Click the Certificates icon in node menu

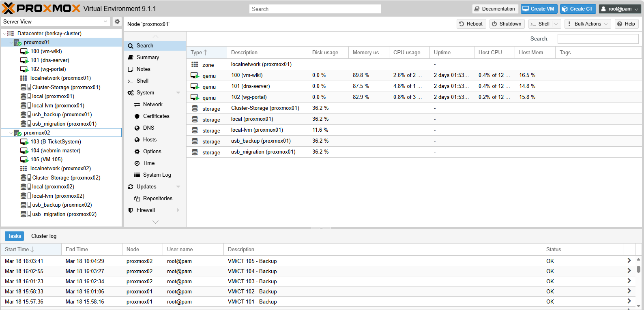137,116
